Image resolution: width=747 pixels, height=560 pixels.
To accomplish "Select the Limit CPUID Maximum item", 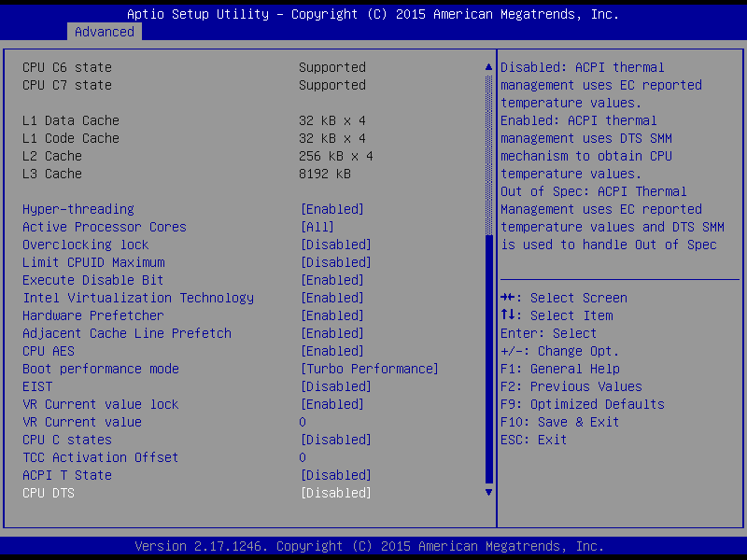I will pos(94,262).
